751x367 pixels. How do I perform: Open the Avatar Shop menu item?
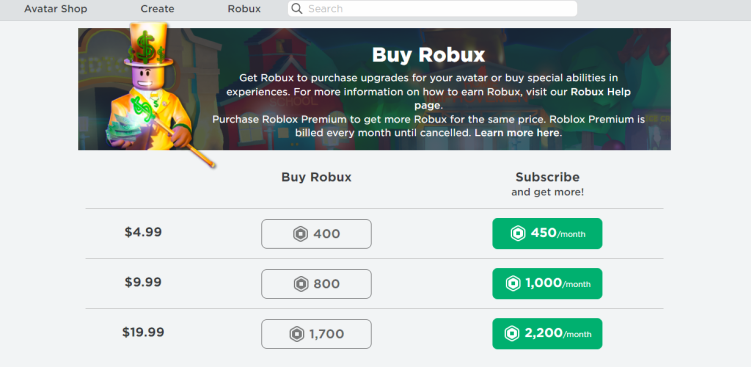56,9
